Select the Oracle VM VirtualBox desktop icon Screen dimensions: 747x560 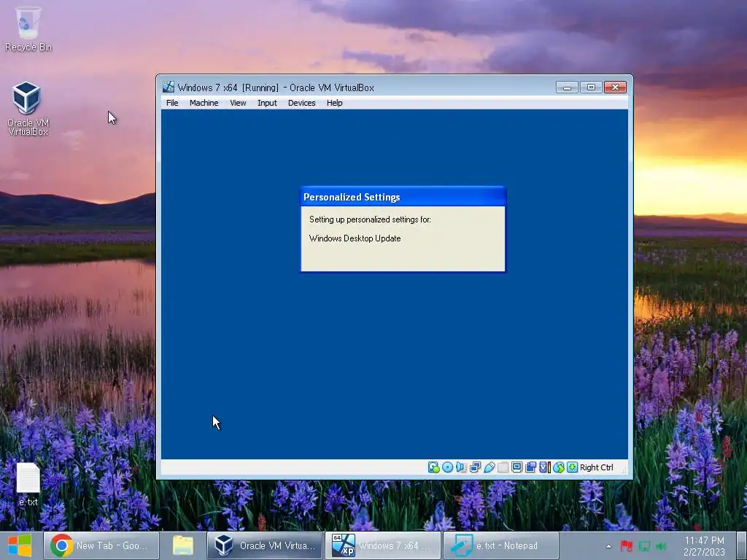pyautogui.click(x=28, y=109)
